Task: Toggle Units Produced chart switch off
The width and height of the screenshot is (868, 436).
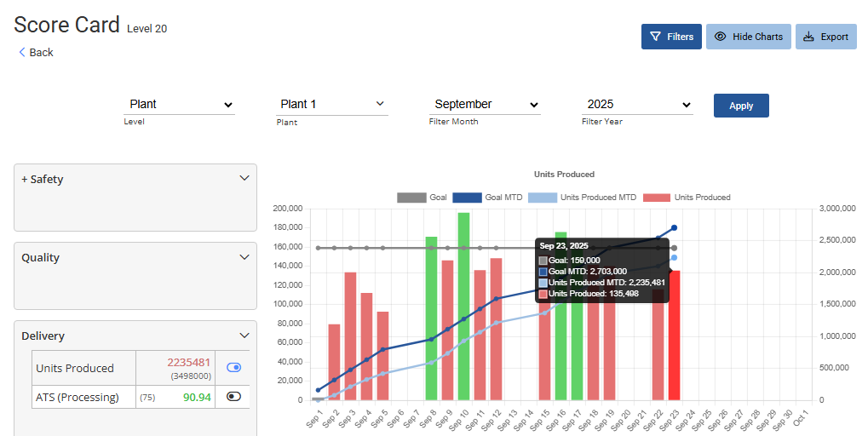Action: pyautogui.click(x=233, y=367)
